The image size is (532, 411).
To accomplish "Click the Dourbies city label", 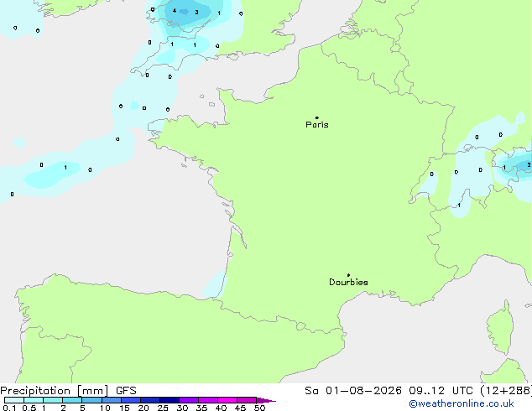I will 348,282.
